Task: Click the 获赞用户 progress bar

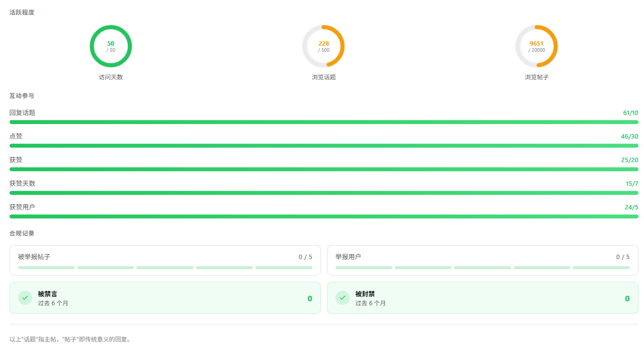Action: pos(324,216)
